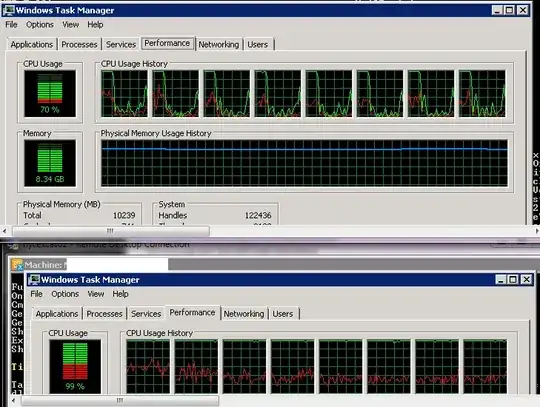This screenshot has width=540, height=407.
Task: Click the right arrow of upper horizontal scrollbar
Action: 537,231
